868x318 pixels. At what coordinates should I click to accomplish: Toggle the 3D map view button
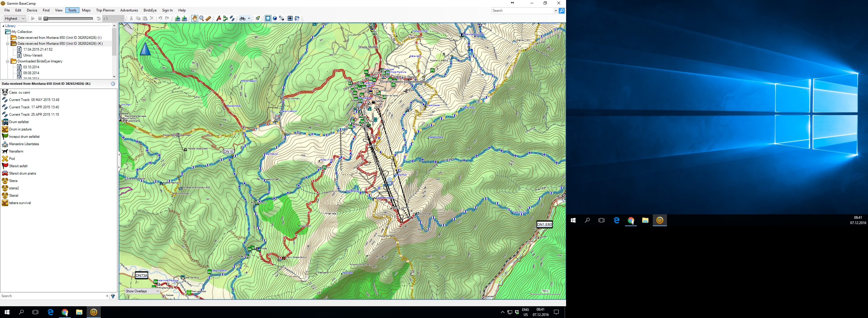tap(274, 19)
